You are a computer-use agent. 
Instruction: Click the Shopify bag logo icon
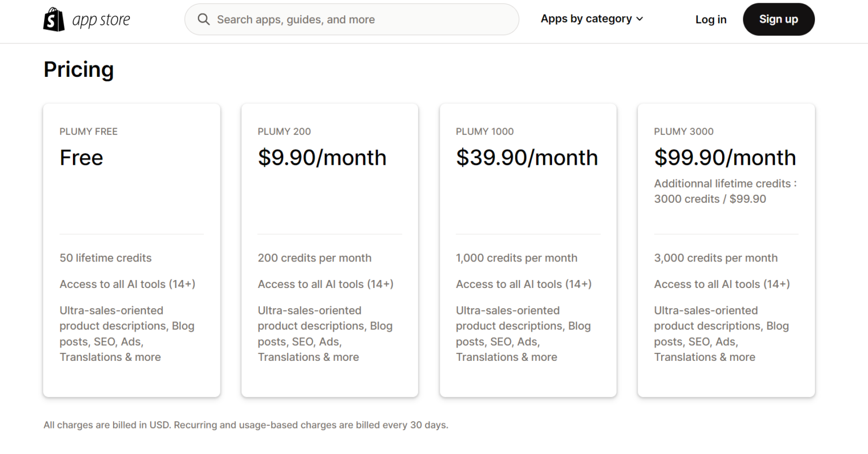point(54,19)
